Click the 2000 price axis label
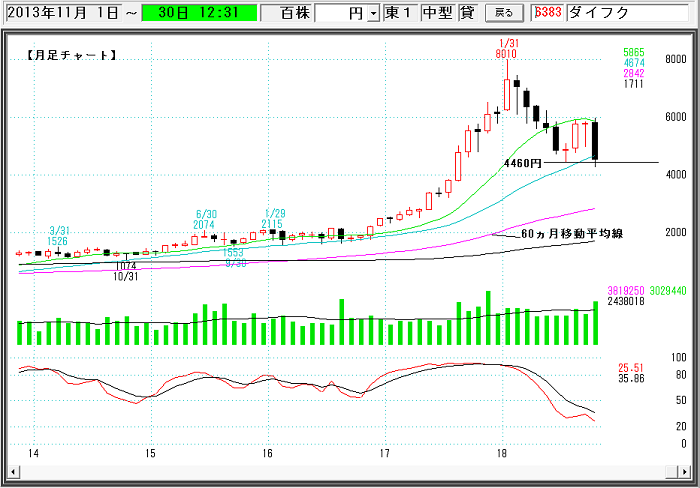This screenshot has width=700, height=488. (x=676, y=233)
